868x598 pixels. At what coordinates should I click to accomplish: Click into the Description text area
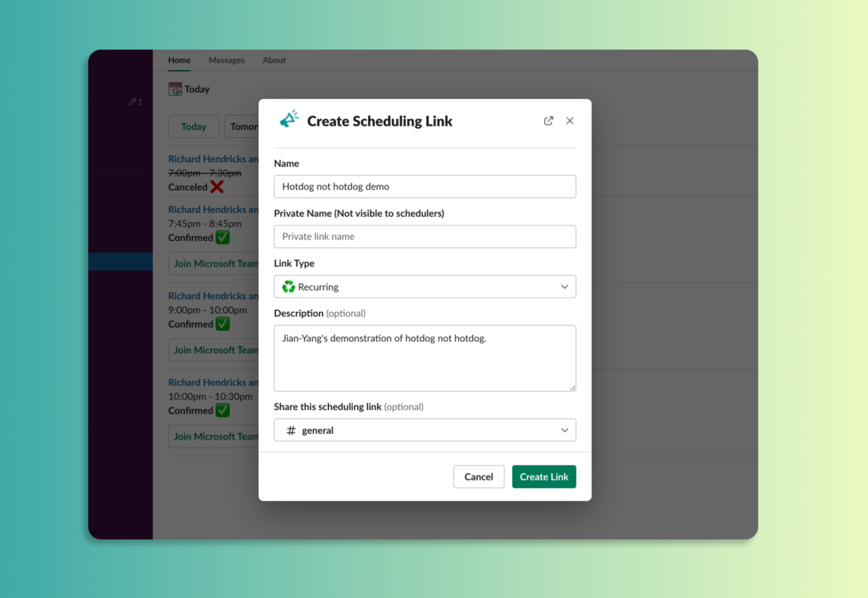point(424,357)
